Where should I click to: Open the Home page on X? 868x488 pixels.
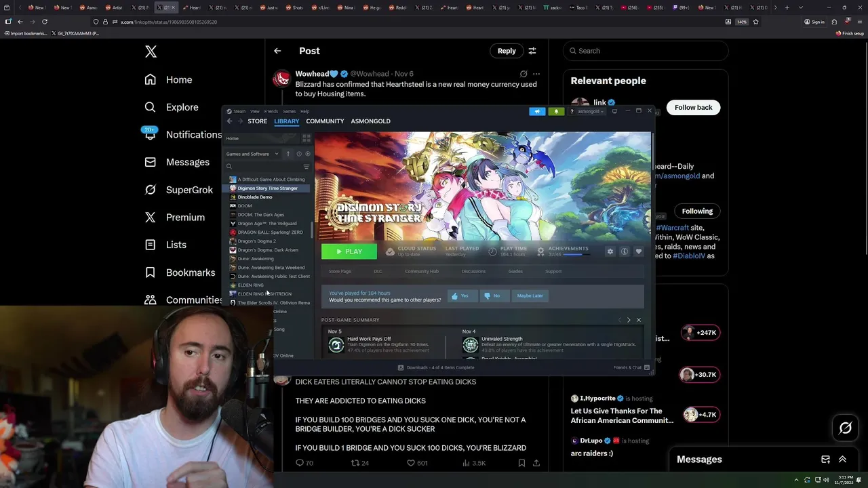click(169, 80)
